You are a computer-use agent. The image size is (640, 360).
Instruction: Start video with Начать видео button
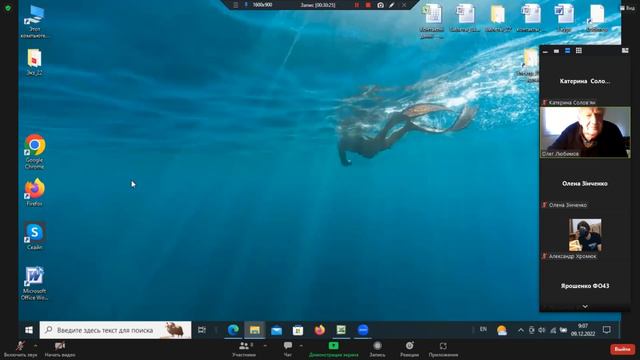click(x=60, y=349)
